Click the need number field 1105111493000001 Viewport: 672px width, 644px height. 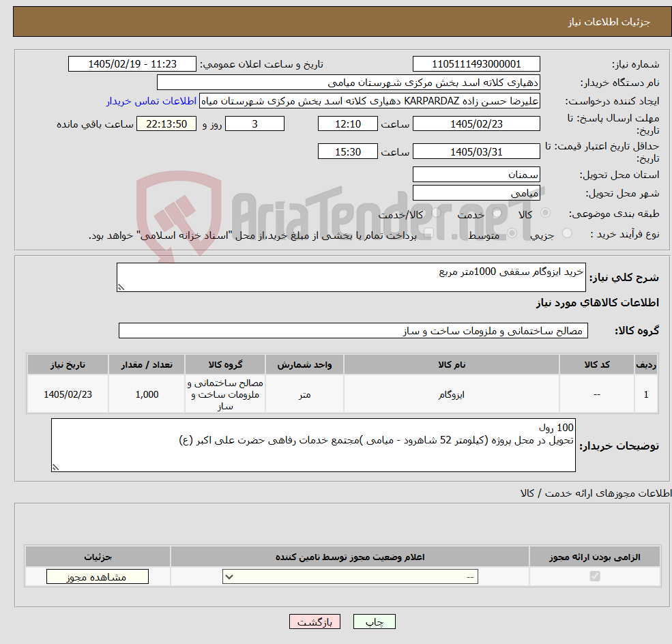476,64
